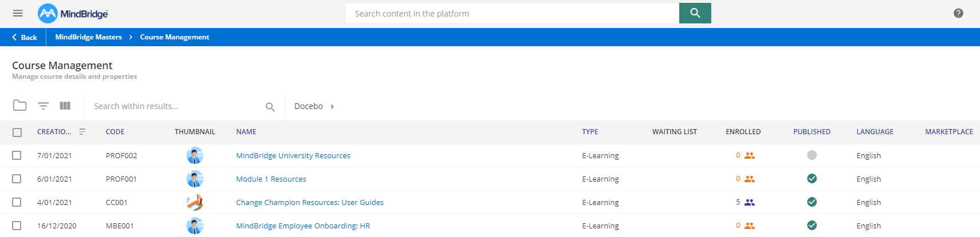Click the sort icon beside Creation column
This screenshot has width=980, height=237.
click(82, 131)
